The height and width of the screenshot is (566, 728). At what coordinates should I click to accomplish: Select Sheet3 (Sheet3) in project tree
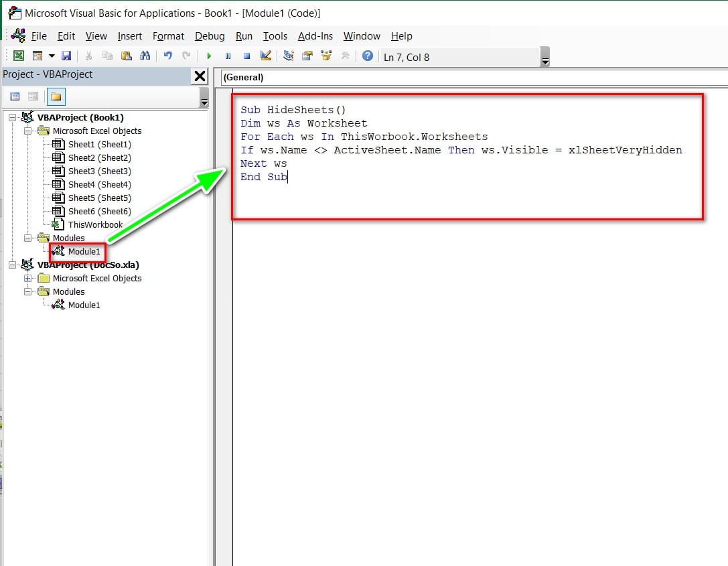99,171
